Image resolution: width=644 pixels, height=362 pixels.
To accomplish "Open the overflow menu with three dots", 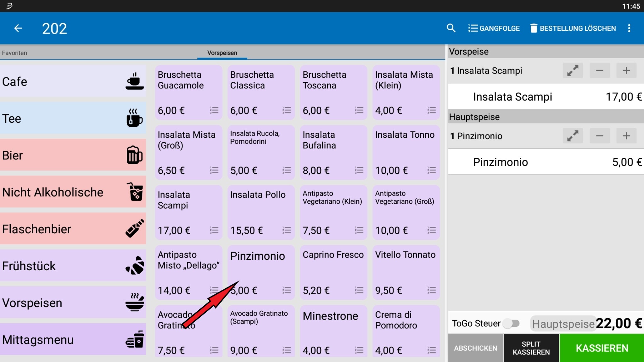I will [x=629, y=28].
